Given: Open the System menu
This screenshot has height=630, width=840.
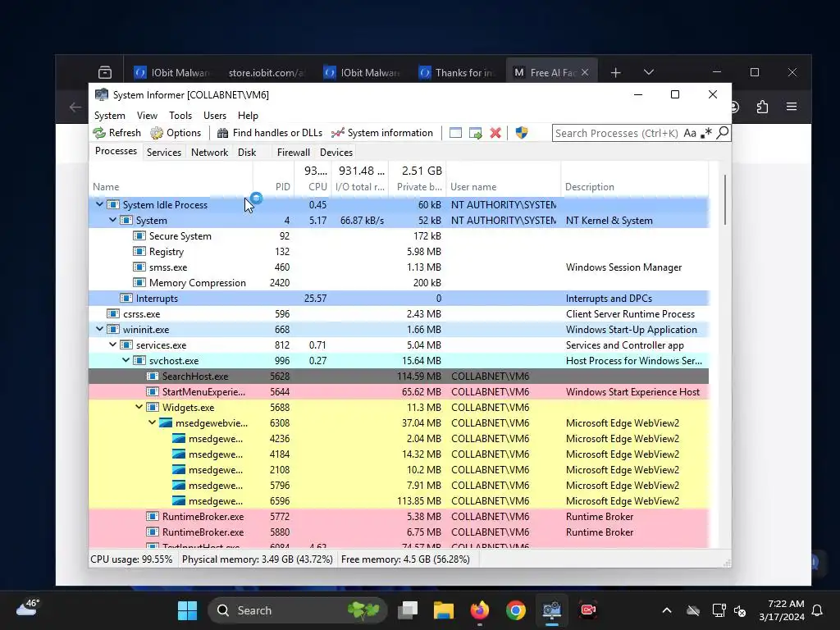Looking at the screenshot, I should pyautogui.click(x=109, y=116).
